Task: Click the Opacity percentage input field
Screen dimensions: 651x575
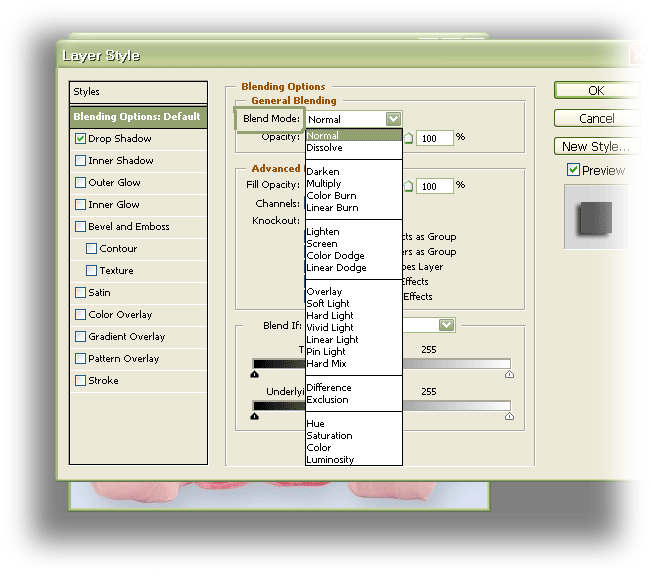Action: (x=436, y=137)
